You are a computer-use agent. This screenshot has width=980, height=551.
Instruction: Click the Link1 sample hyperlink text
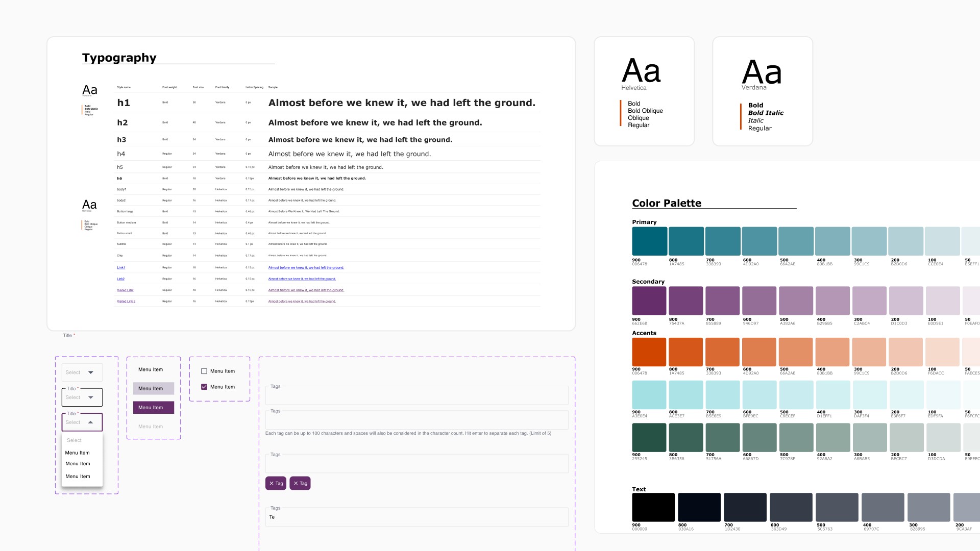(x=306, y=268)
